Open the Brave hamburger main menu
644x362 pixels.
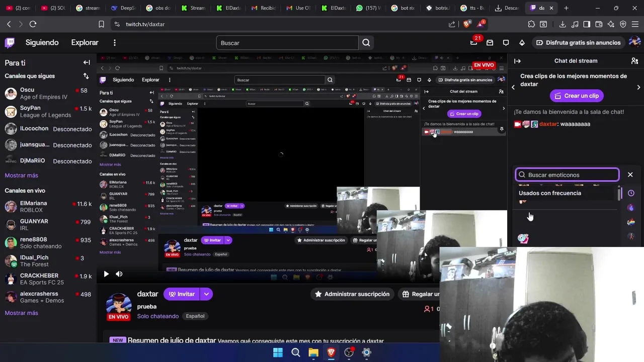coord(635,24)
